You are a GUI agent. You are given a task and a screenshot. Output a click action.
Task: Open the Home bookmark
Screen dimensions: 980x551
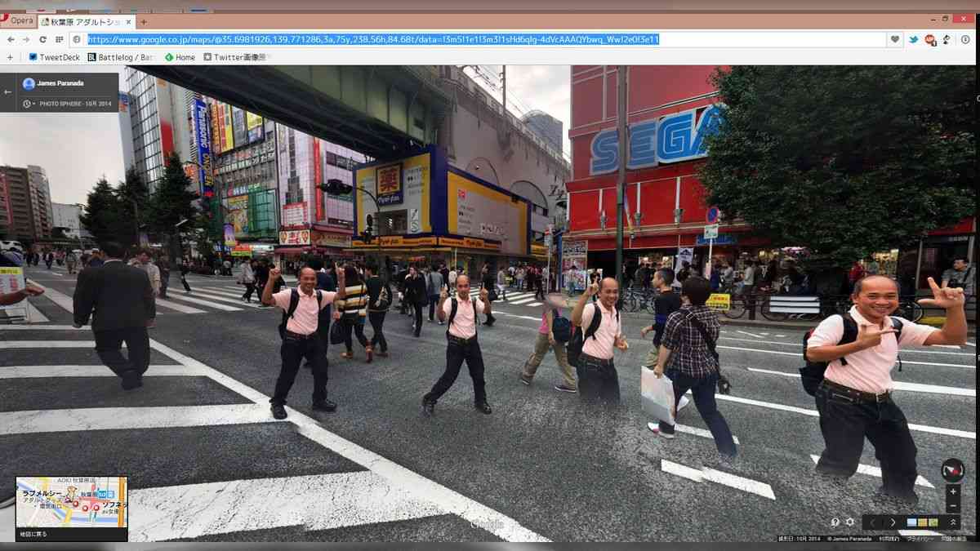coord(180,57)
